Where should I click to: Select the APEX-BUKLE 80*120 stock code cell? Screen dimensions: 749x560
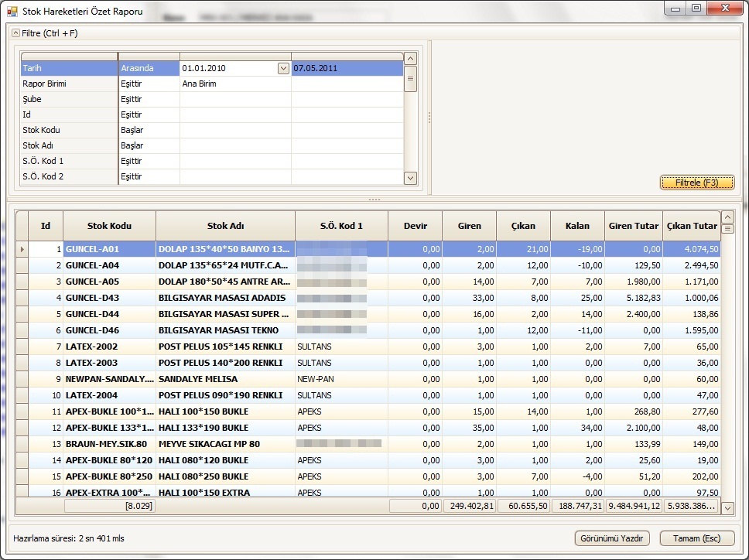pos(109,460)
